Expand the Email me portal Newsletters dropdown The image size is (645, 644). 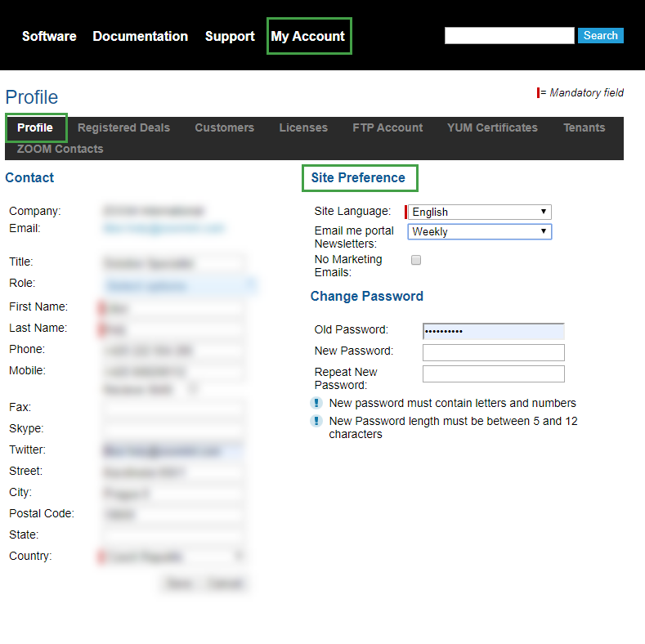point(479,231)
